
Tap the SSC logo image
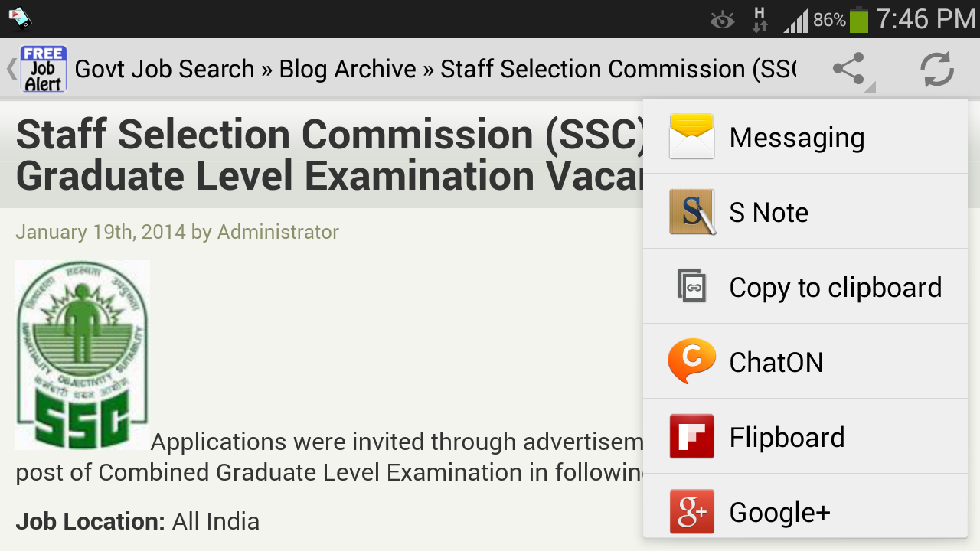point(83,355)
